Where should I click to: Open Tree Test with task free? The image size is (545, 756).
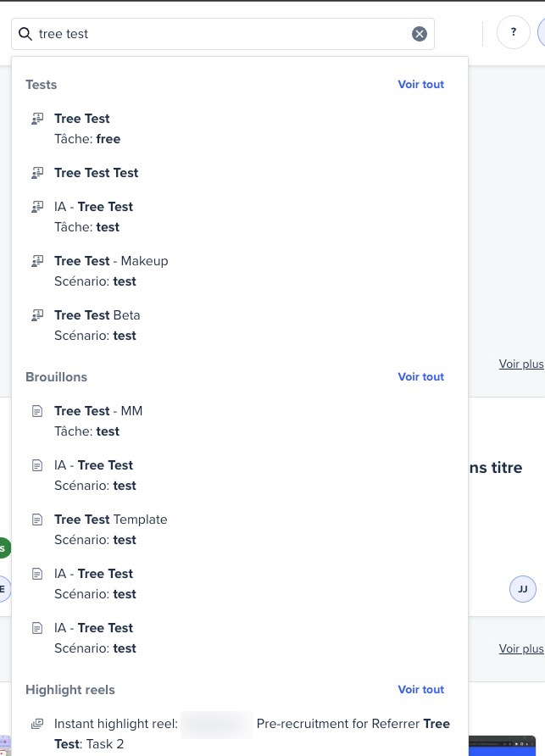(240, 129)
